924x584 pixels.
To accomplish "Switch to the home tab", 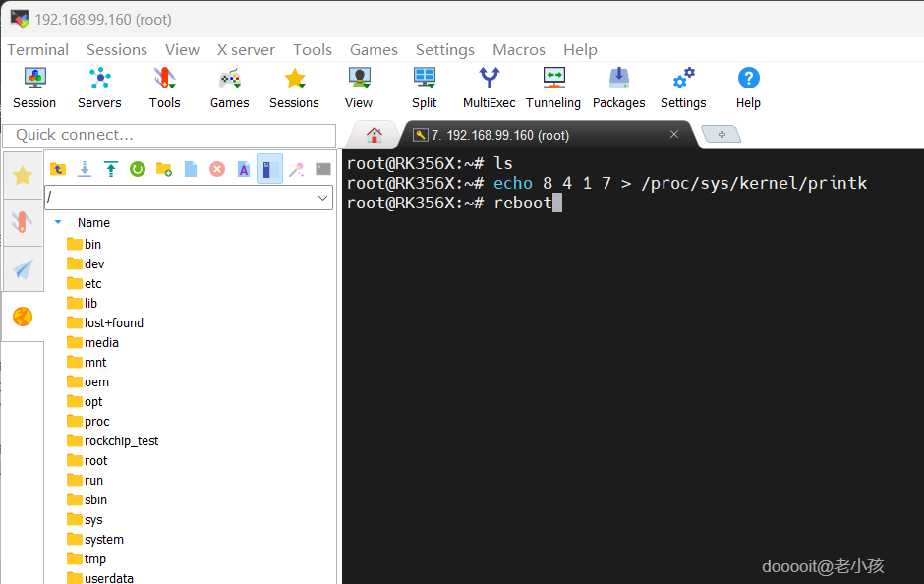I will pos(375,135).
